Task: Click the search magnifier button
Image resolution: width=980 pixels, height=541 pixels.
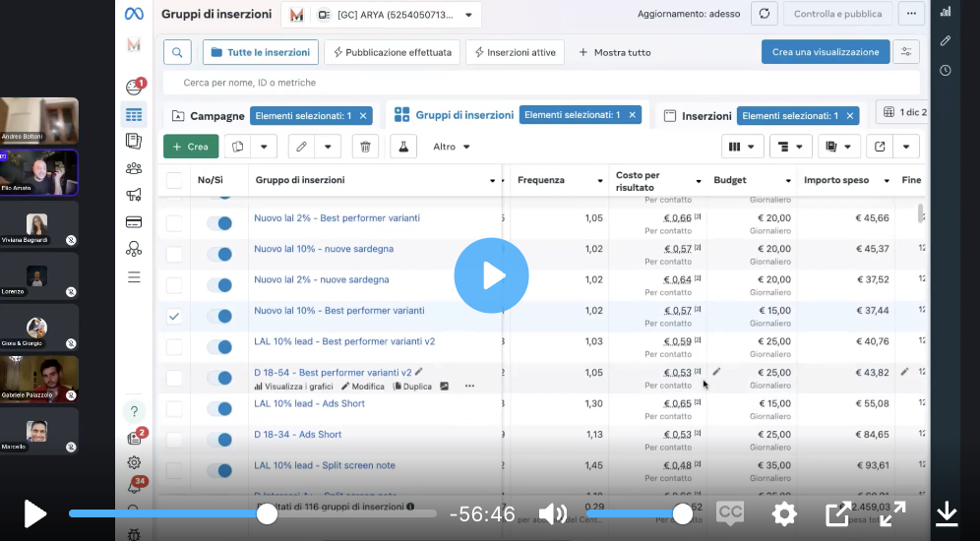Action: click(x=177, y=52)
